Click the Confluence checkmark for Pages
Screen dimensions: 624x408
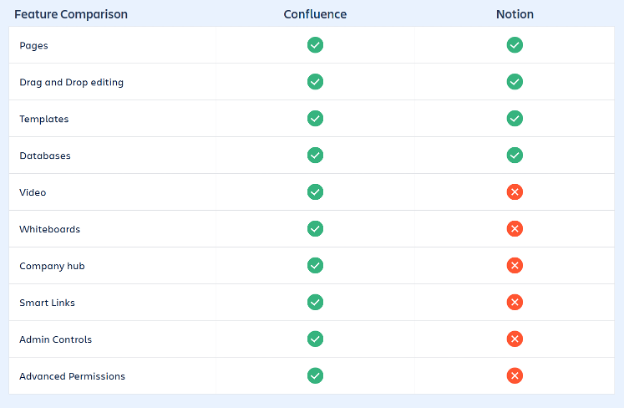coord(315,45)
